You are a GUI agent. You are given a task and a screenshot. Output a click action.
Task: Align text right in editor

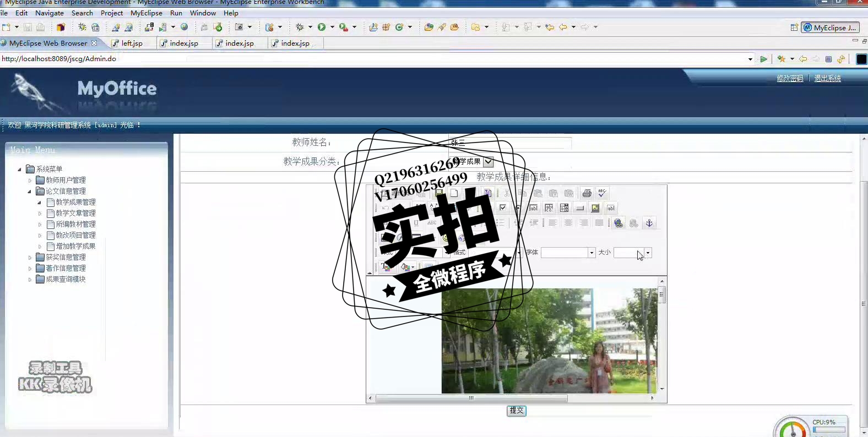click(x=584, y=223)
